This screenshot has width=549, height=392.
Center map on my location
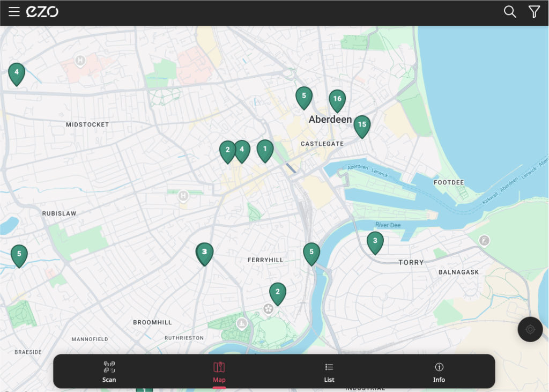click(x=530, y=329)
